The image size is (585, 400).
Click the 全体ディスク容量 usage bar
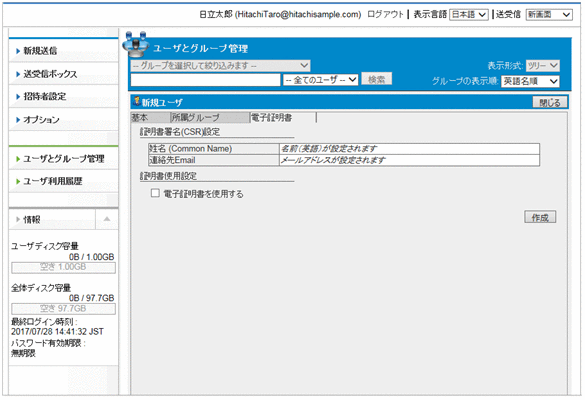(x=63, y=309)
